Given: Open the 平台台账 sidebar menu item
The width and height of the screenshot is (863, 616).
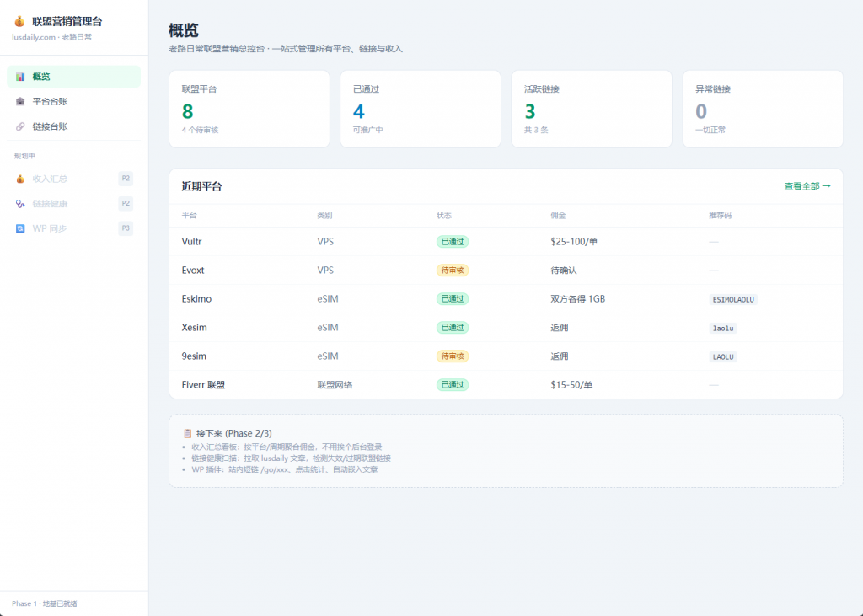Looking at the screenshot, I should click(x=74, y=101).
